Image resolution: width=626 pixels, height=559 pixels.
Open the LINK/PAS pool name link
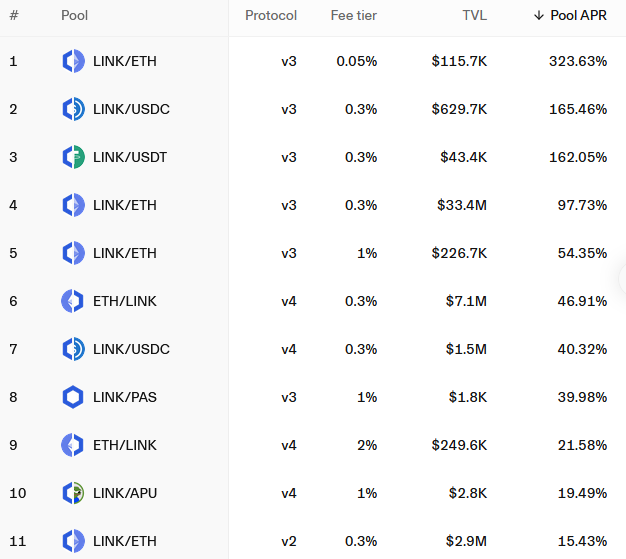coord(124,397)
